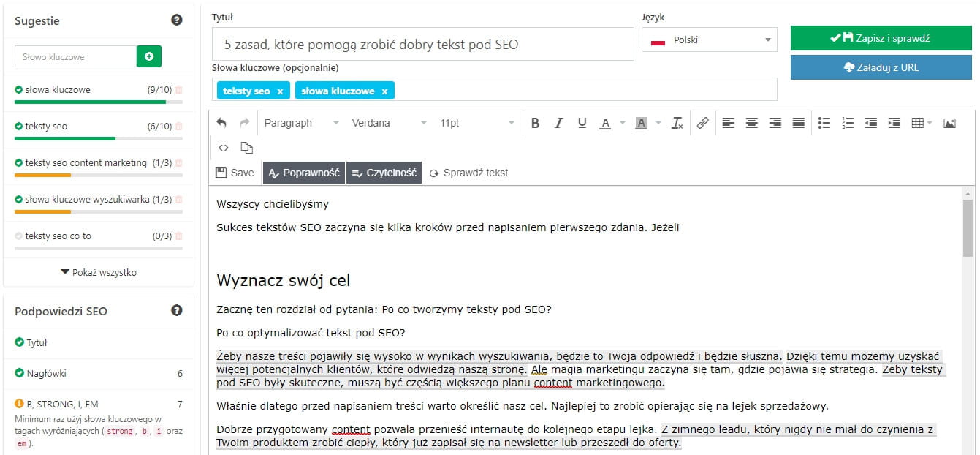Insert a bullet list
This screenshot has width=980, height=455.
pyautogui.click(x=824, y=123)
